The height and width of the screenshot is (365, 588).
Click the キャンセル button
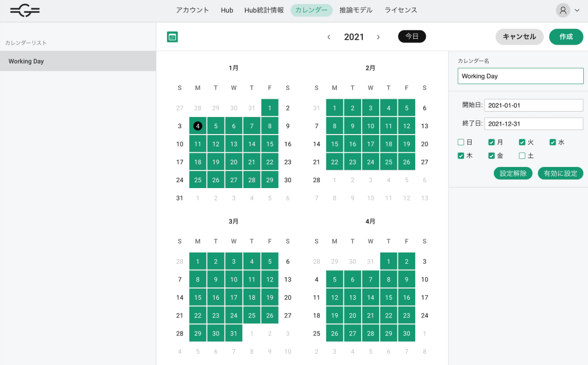pyautogui.click(x=519, y=37)
